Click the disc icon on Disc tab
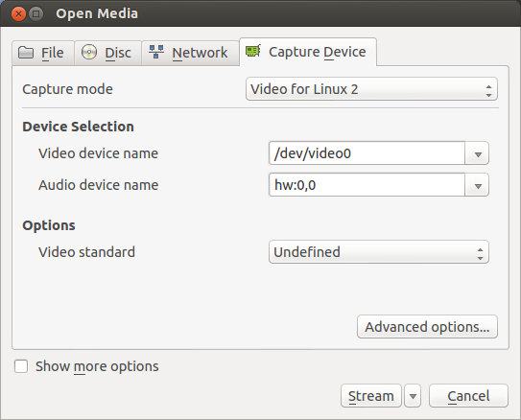 coord(89,52)
